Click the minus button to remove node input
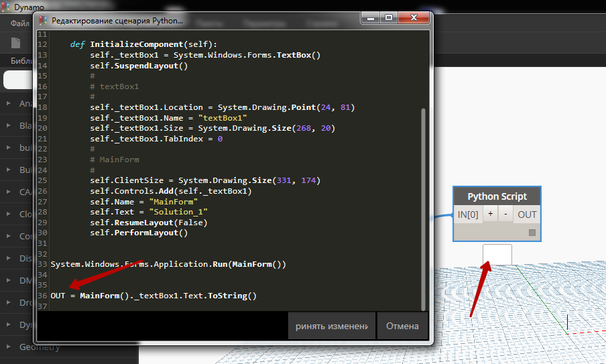 [x=505, y=215]
